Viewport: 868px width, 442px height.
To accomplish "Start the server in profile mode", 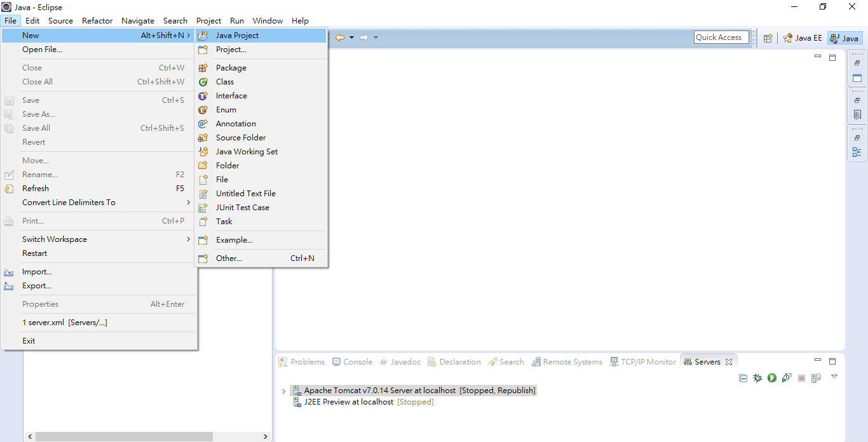I will click(x=787, y=378).
